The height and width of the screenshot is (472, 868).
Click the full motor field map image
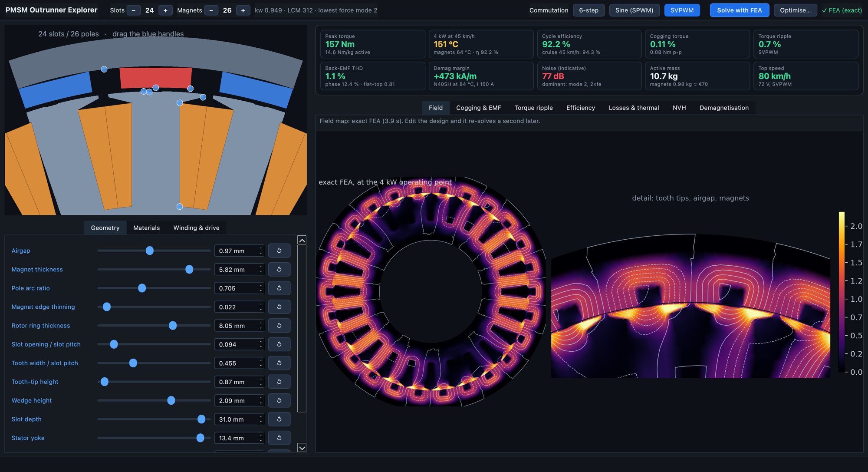click(x=431, y=291)
